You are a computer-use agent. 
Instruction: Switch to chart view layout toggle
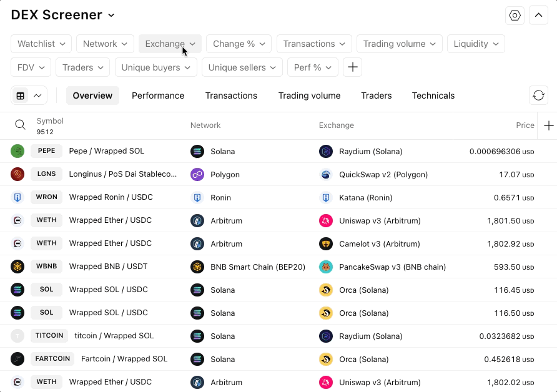tap(37, 96)
